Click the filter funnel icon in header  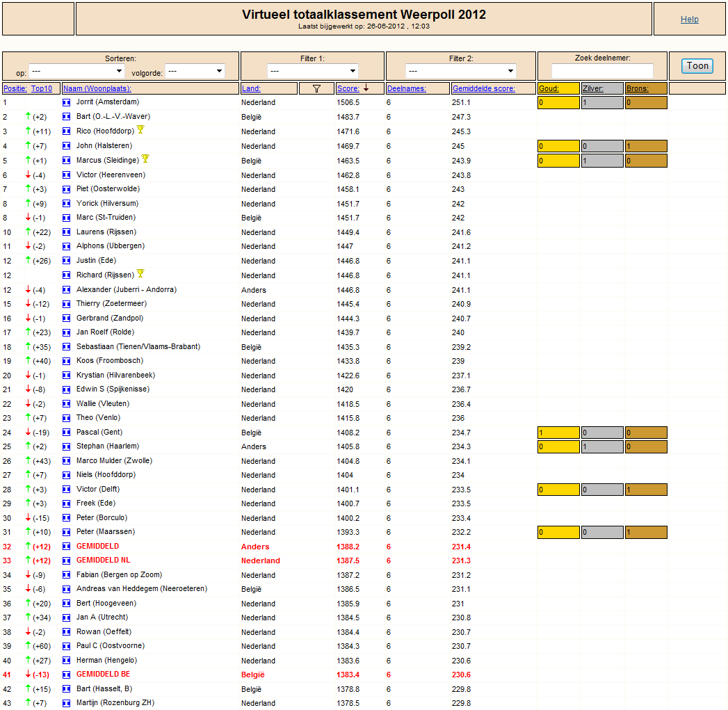(316, 89)
